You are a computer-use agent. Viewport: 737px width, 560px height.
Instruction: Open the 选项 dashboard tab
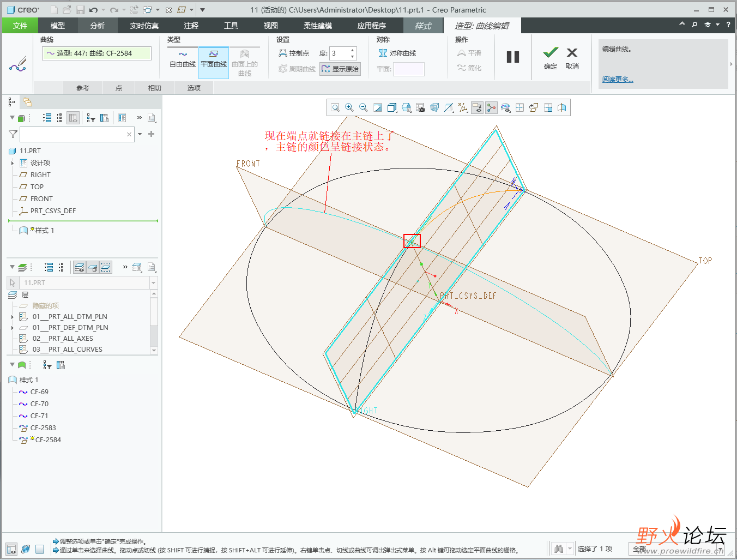194,88
